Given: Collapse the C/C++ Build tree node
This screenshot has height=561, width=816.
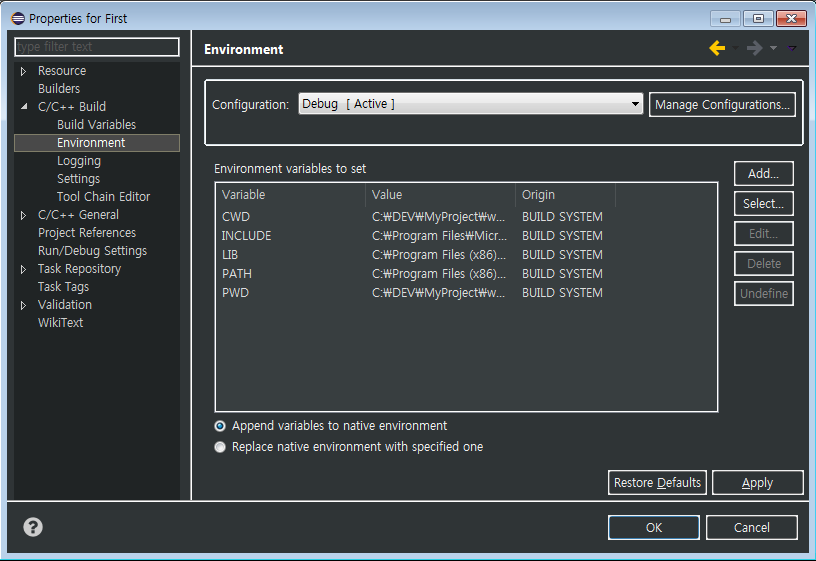Looking at the screenshot, I should pos(24,107).
